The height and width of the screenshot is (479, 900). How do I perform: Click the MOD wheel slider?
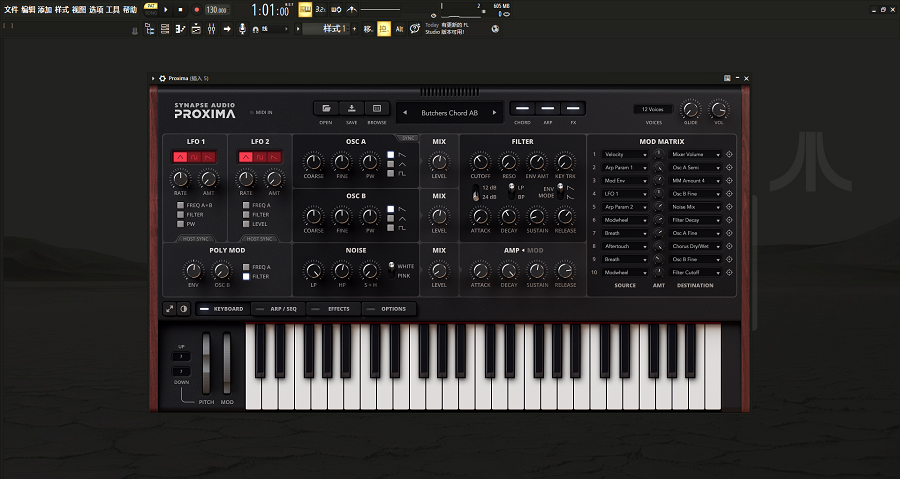coord(227,362)
